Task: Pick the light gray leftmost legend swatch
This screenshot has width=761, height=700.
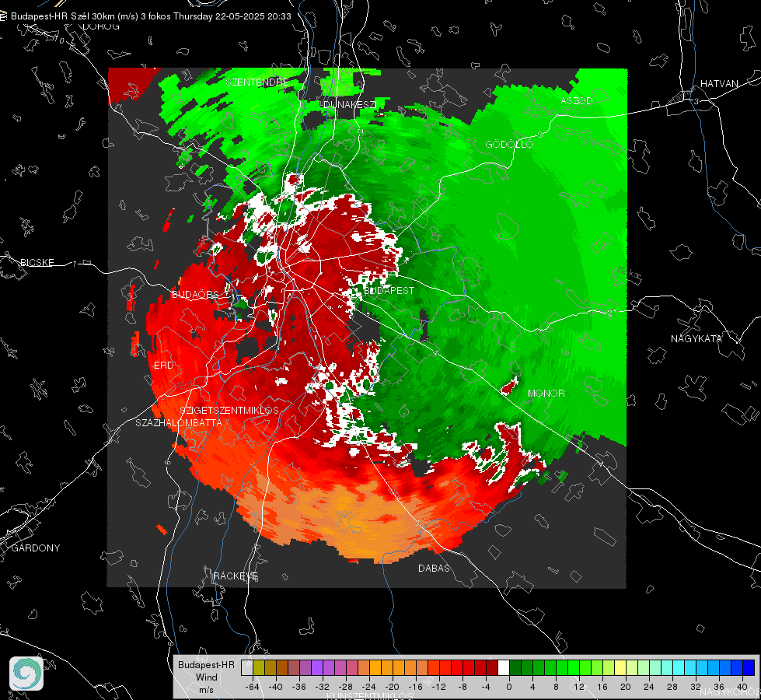Action: [247, 668]
